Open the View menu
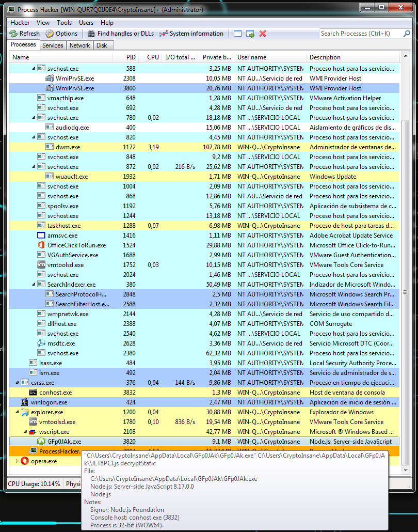Viewport: 418px width, 532px height. (43, 23)
